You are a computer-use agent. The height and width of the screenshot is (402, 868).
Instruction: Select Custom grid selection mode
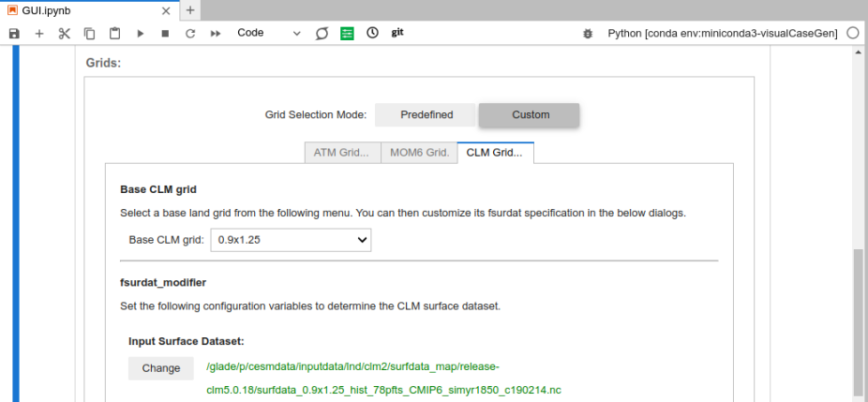pyautogui.click(x=530, y=114)
